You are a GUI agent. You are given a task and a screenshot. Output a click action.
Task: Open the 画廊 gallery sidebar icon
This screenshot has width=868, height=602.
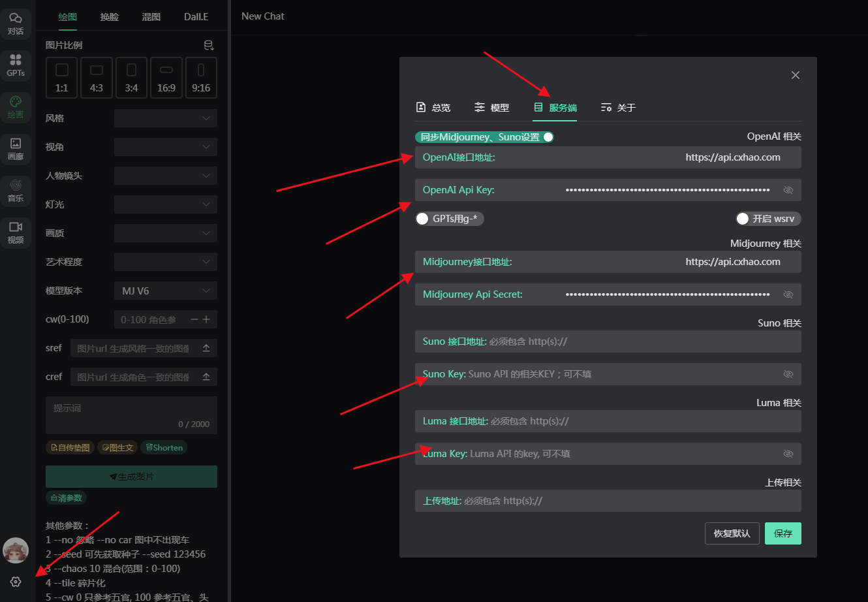(16, 150)
